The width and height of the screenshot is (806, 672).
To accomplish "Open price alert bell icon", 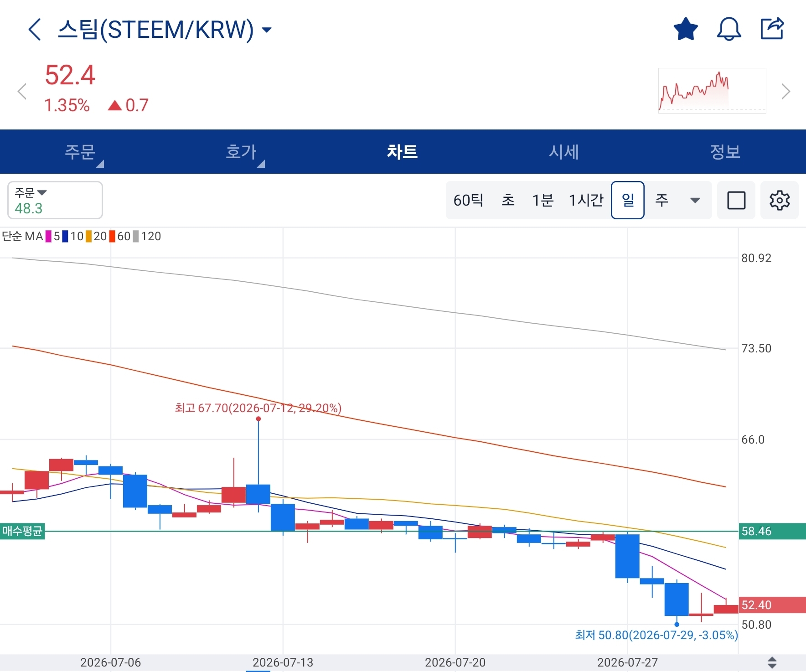I will (729, 29).
